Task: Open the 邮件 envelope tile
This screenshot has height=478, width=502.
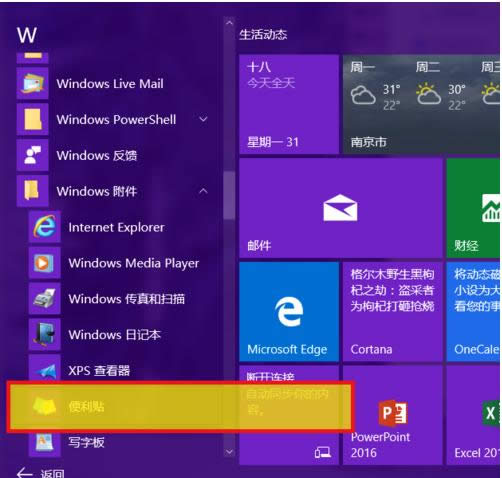Action: pyautogui.click(x=340, y=208)
